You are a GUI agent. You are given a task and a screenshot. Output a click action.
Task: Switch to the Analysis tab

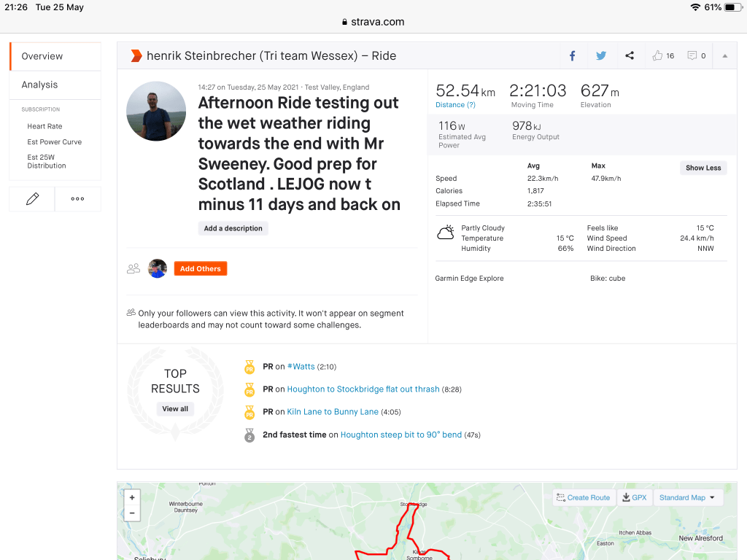(39, 85)
